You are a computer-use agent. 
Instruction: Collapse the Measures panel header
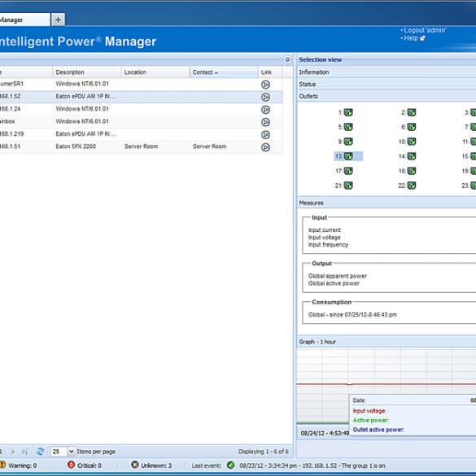pyautogui.click(x=386, y=203)
